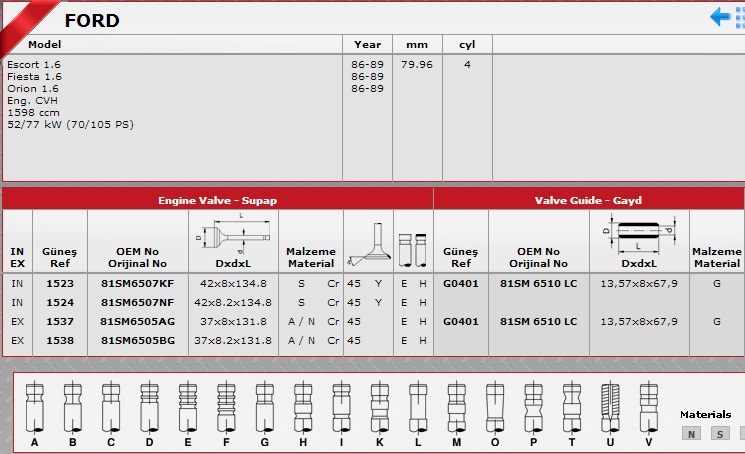Open the blue grid menu icon
This screenshot has height=454, width=745.
pyautogui.click(x=740, y=17)
